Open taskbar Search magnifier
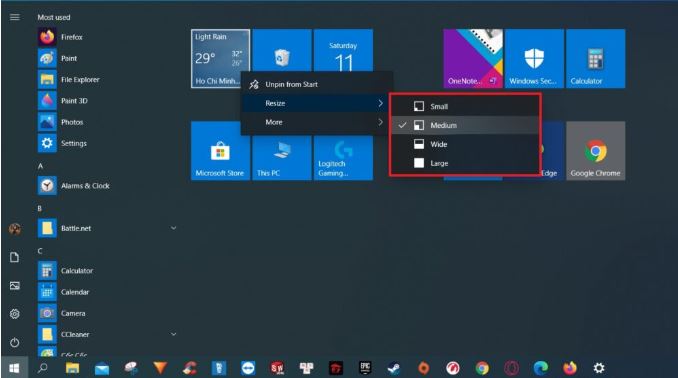This screenshot has height=378, width=678. (43, 368)
